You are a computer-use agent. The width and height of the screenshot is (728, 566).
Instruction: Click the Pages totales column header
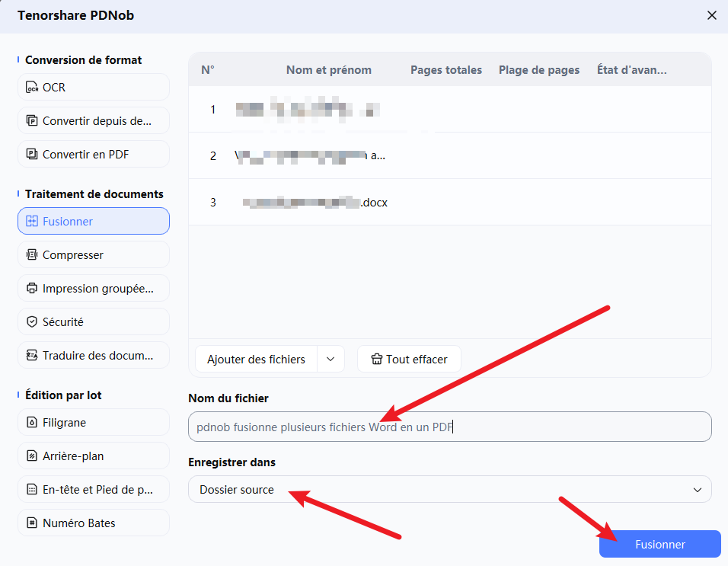[x=446, y=70]
